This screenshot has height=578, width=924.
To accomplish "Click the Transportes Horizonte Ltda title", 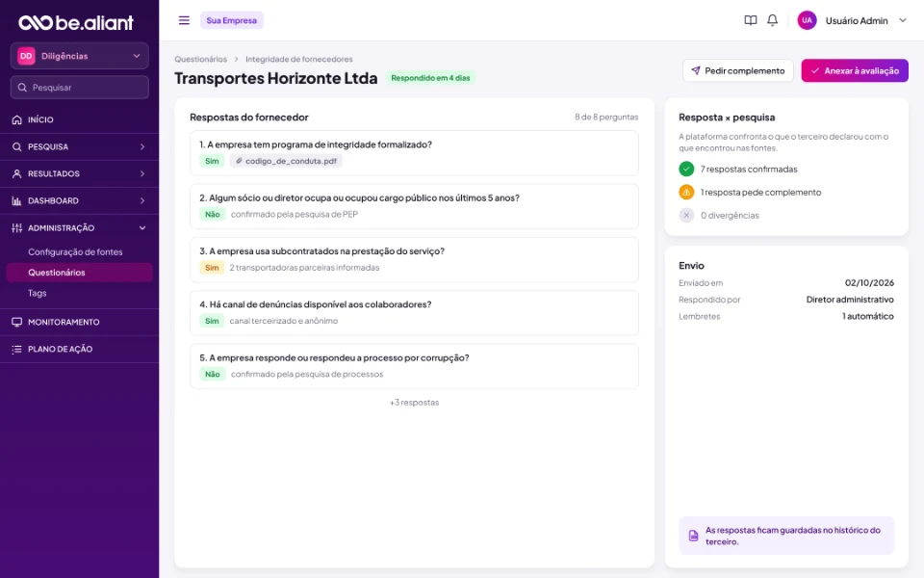I will click(x=276, y=78).
